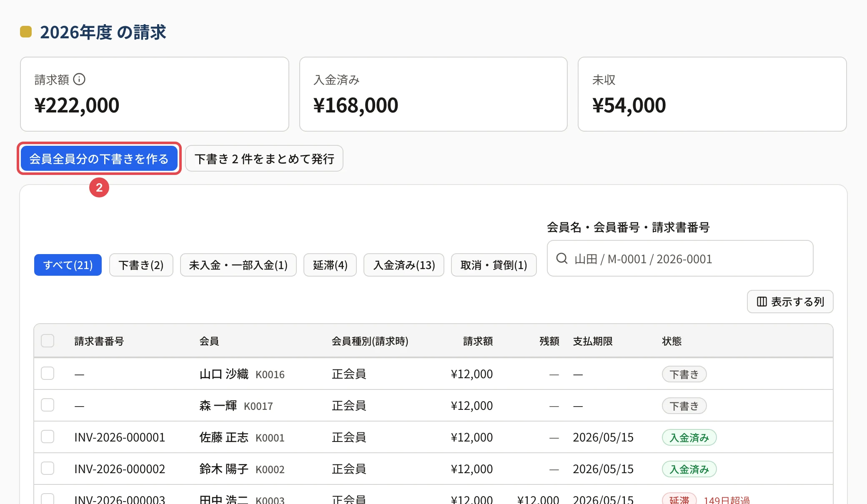Click 下書き status badge for 森 一輝

(x=684, y=406)
